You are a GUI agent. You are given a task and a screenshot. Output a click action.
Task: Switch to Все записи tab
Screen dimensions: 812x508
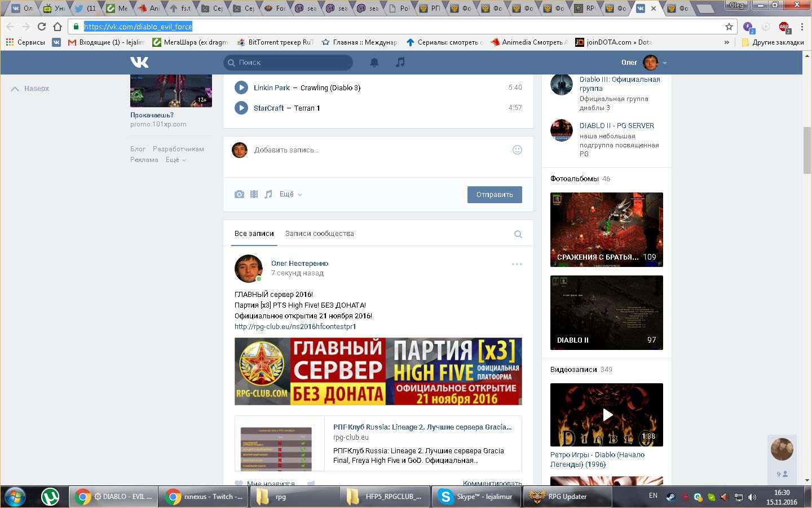[254, 234]
